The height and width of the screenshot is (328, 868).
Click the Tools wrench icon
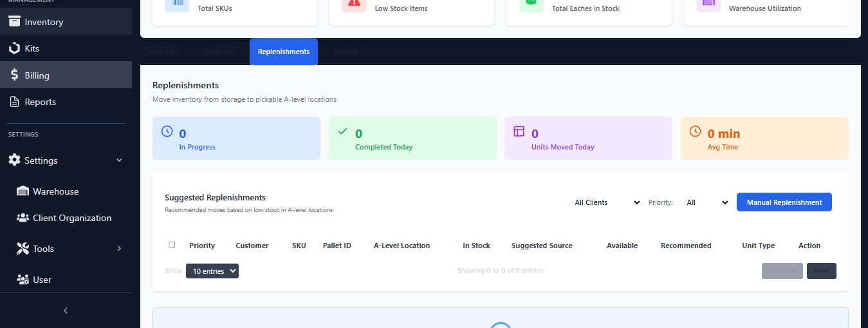(23, 249)
